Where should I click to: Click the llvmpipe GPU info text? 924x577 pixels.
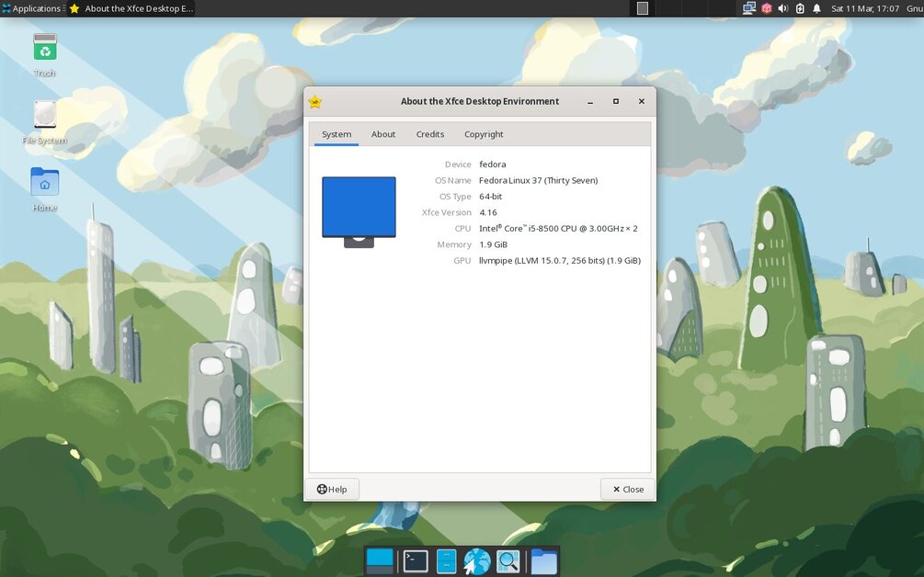coord(560,260)
